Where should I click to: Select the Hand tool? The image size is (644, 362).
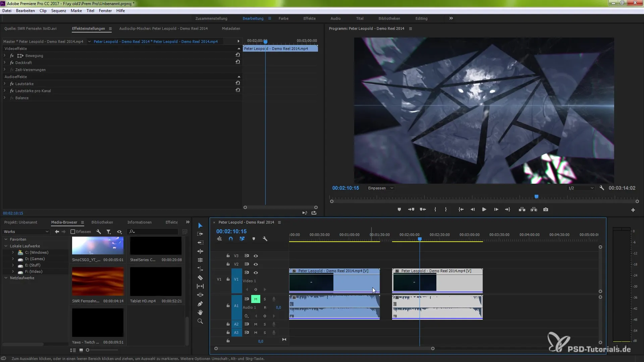[200, 312]
